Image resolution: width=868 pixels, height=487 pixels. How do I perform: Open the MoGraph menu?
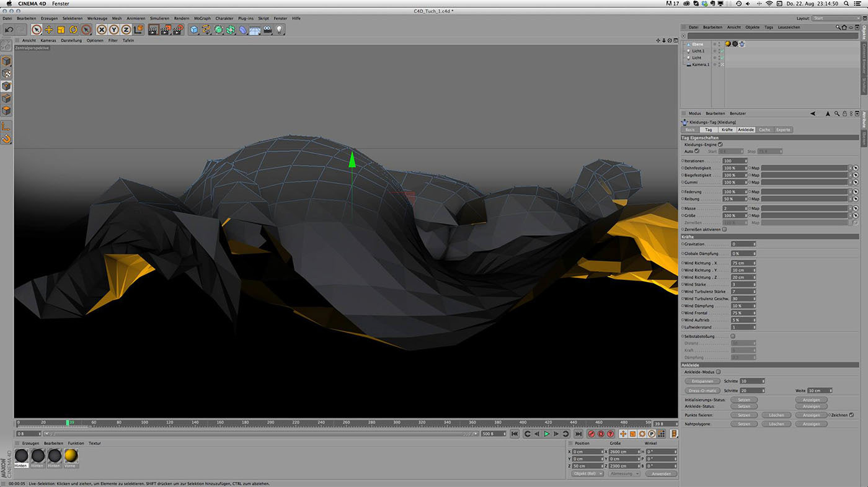201,19
